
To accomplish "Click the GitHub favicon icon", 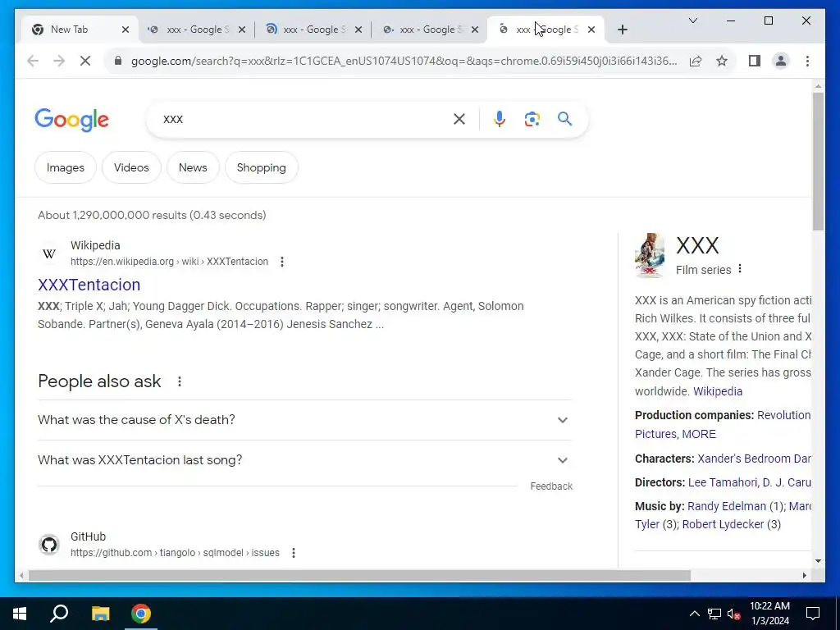I will coord(48,545).
